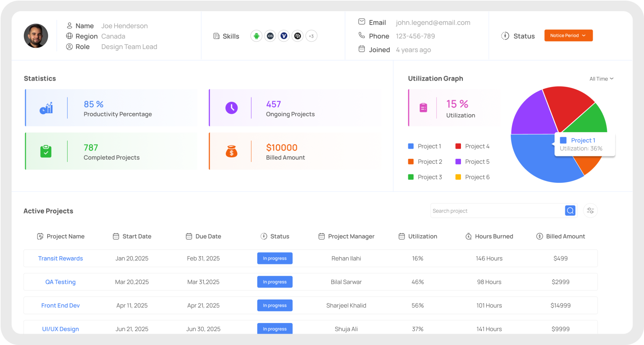Image resolution: width=644 pixels, height=345 pixels.
Task: Open the Notice Period status dropdown
Action: (568, 36)
